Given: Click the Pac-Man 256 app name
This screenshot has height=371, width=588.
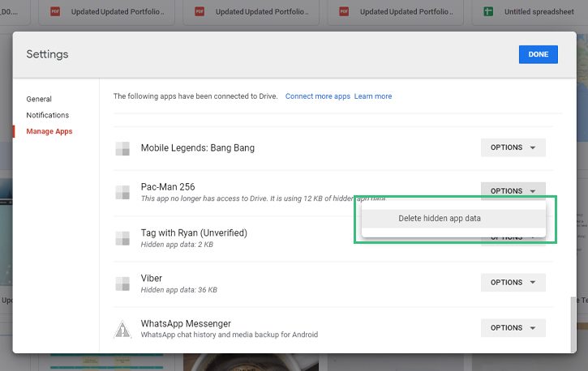Looking at the screenshot, I should [x=168, y=187].
